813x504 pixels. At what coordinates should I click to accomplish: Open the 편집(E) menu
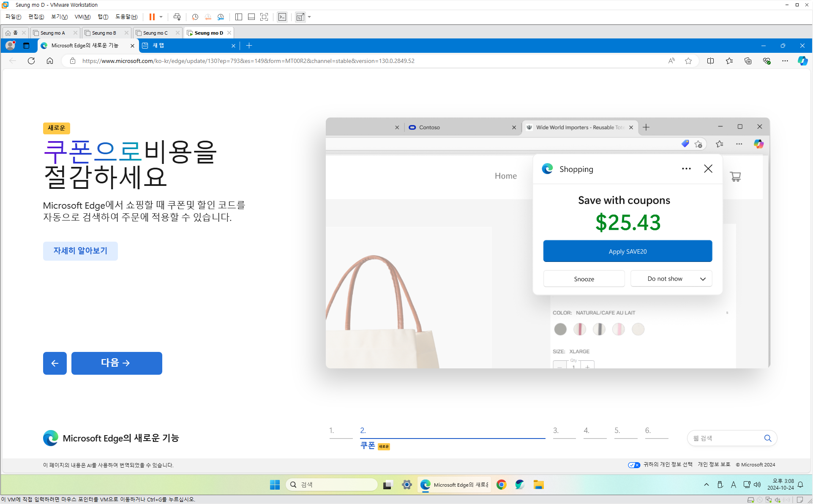tap(36, 17)
